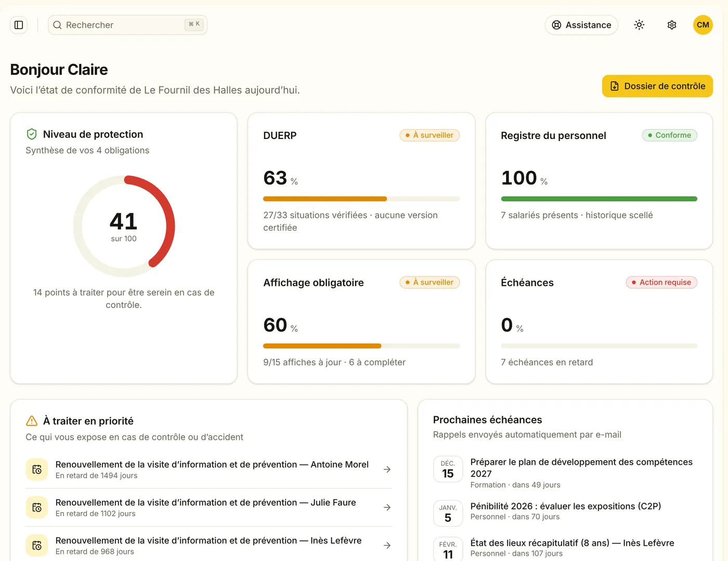This screenshot has width=728, height=561.
Task: Click the À surveiller badge on DUERP
Action: (430, 135)
